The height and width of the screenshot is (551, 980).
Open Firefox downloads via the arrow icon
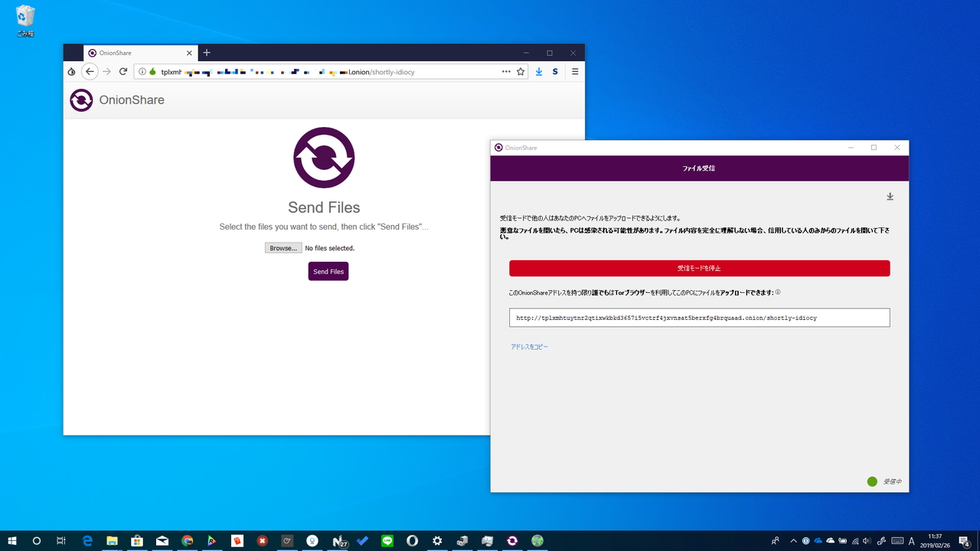click(x=538, y=71)
